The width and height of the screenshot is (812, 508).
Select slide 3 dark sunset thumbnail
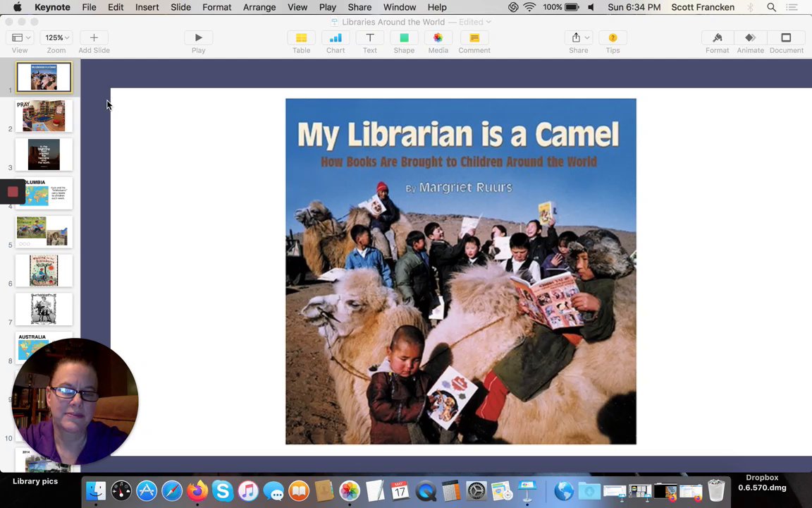44,155
